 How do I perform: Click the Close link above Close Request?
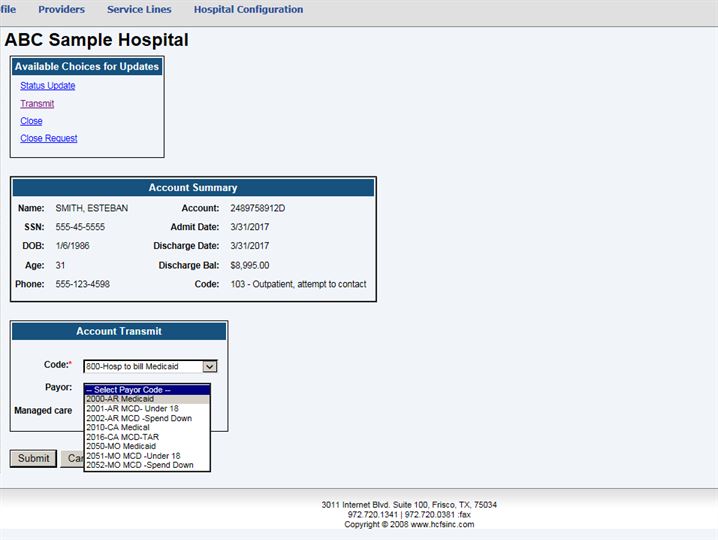(31, 121)
